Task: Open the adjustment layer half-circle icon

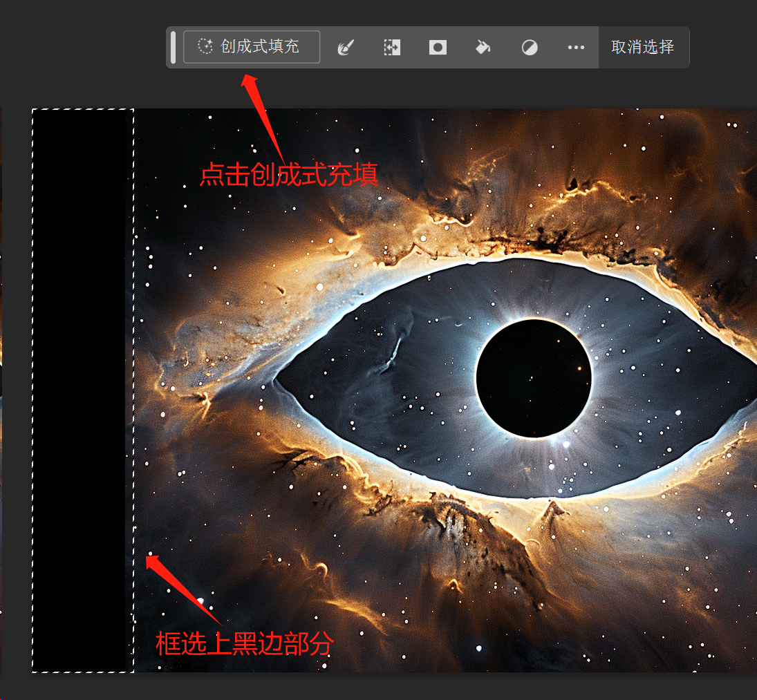Action: tap(530, 47)
